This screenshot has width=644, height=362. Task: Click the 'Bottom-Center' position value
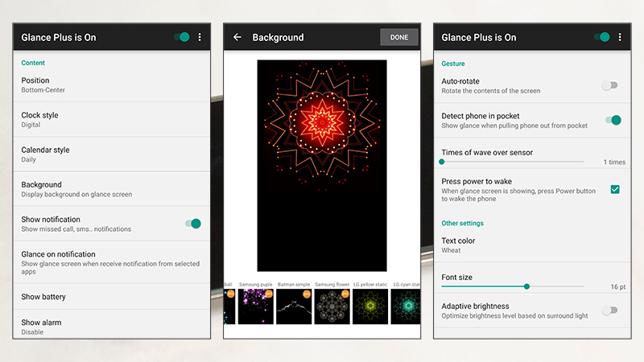click(43, 90)
